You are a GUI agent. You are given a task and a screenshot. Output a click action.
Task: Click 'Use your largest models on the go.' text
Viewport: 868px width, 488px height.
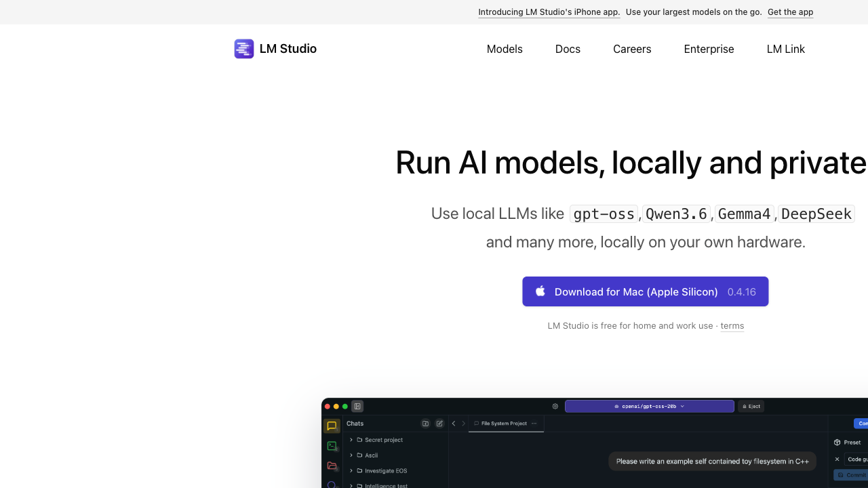(694, 12)
